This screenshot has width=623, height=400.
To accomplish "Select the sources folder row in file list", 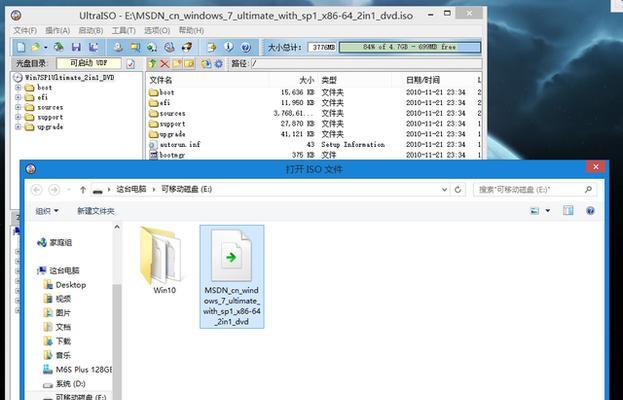I will coord(314,114).
